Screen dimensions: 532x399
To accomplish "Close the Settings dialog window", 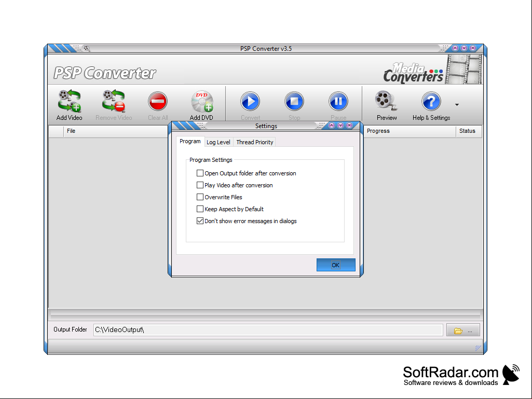I will click(349, 126).
